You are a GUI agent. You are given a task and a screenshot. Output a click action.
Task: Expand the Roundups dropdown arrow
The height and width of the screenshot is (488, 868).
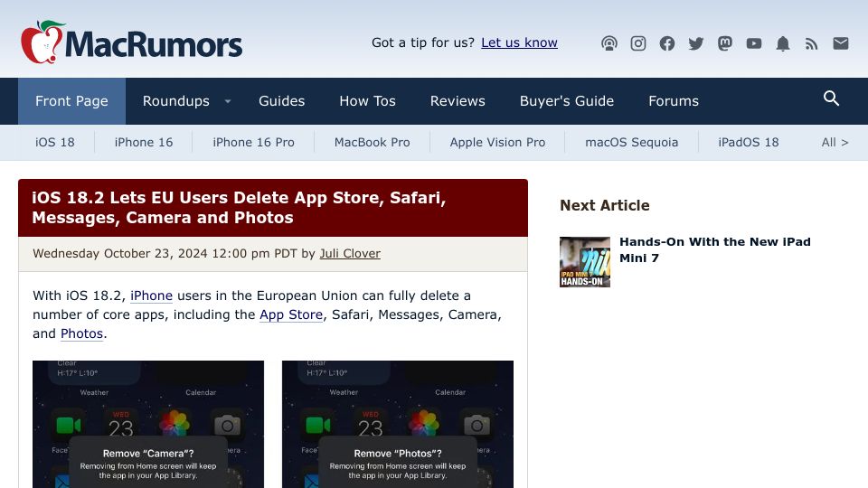[x=228, y=101]
